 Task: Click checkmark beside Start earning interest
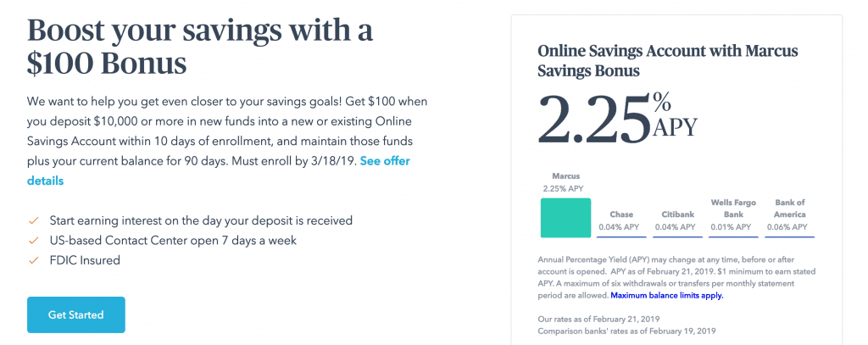(x=34, y=220)
